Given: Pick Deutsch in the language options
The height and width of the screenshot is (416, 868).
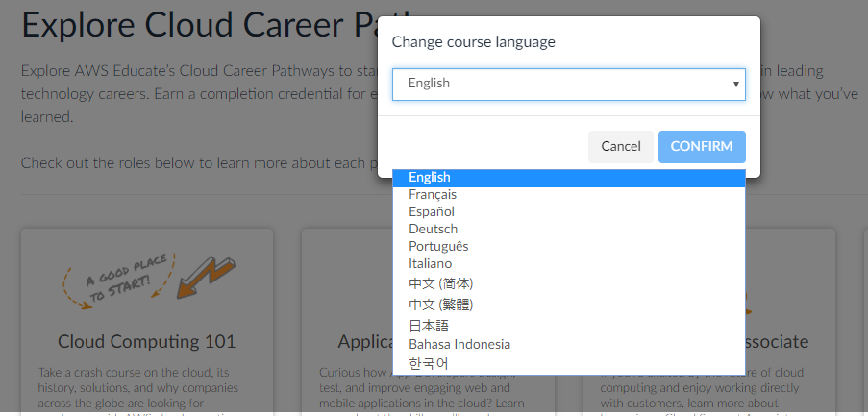Looking at the screenshot, I should [x=568, y=229].
